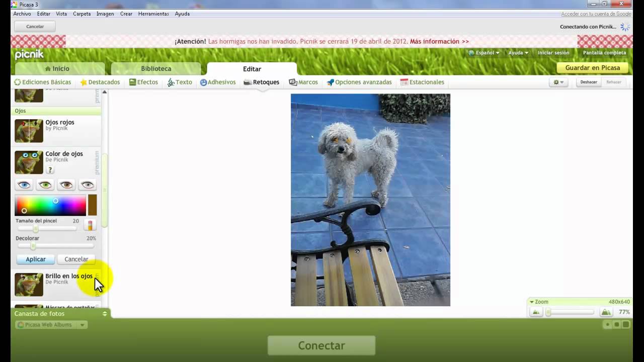Open the Español language dropdown
The height and width of the screenshot is (362, 644).
[x=484, y=53]
